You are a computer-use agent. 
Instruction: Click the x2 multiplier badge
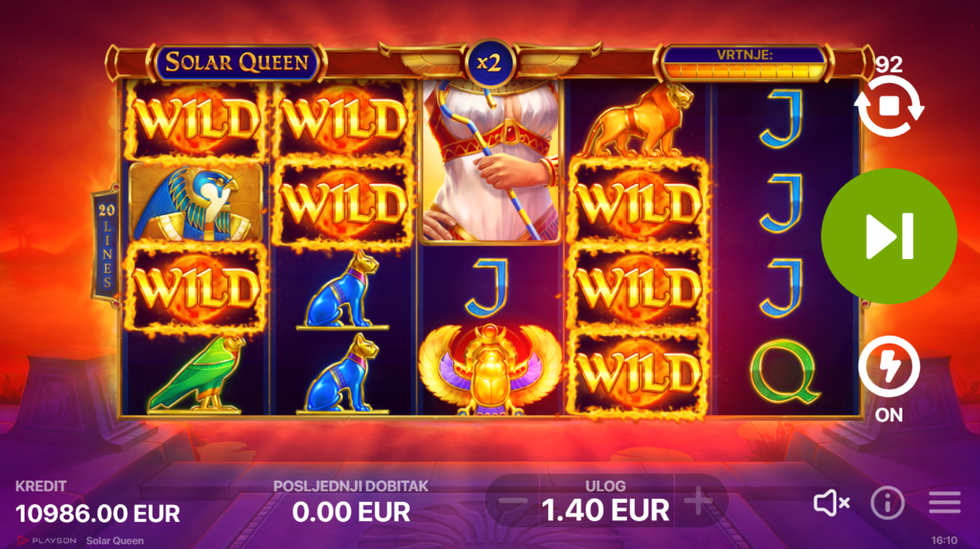(x=489, y=62)
